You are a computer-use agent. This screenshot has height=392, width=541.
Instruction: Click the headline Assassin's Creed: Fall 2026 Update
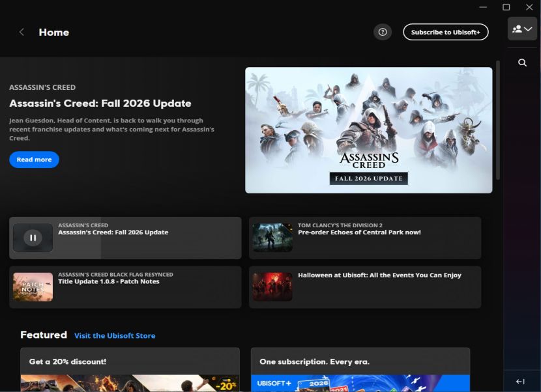tap(100, 103)
